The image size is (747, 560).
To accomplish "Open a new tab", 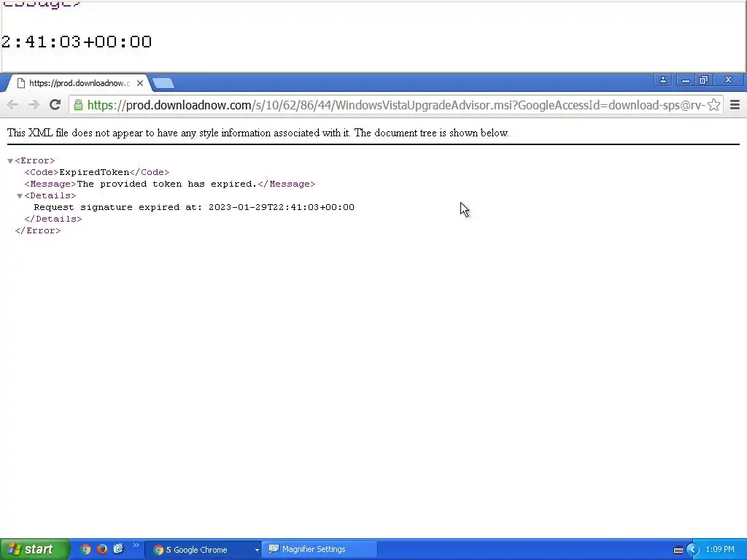I will (x=163, y=83).
